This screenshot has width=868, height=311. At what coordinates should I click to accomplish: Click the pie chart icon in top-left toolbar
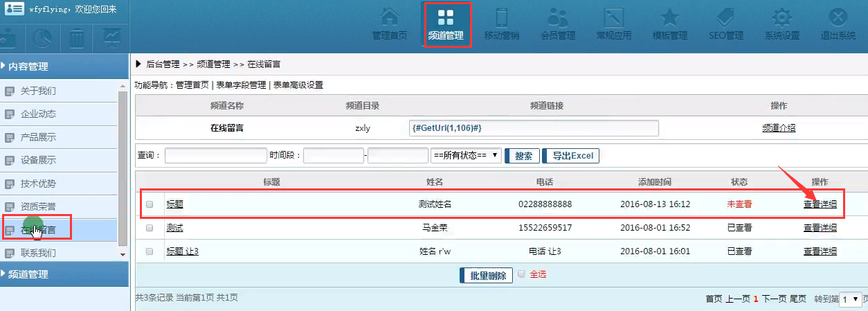pos(44,37)
